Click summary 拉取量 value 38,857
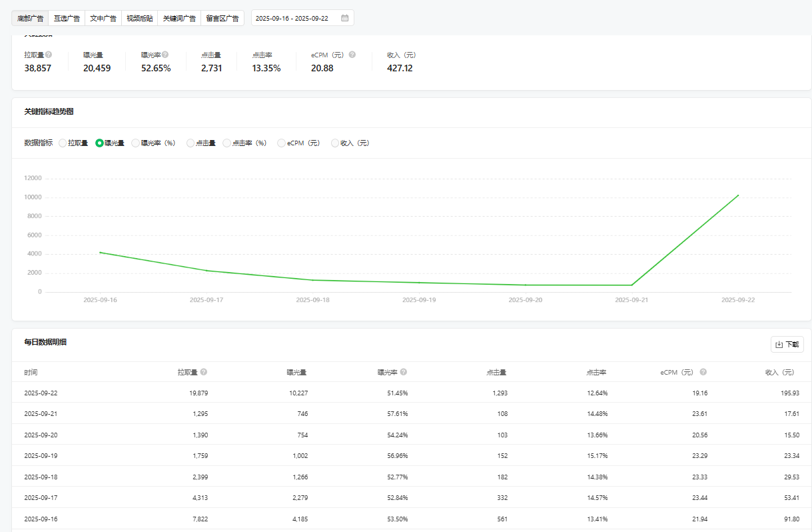The height and width of the screenshot is (532, 812). [x=38, y=68]
